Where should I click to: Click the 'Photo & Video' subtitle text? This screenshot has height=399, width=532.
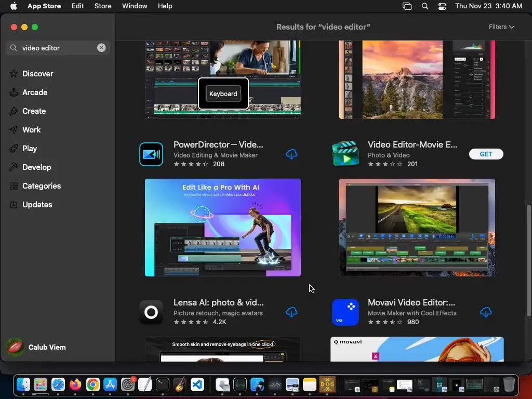pos(389,155)
